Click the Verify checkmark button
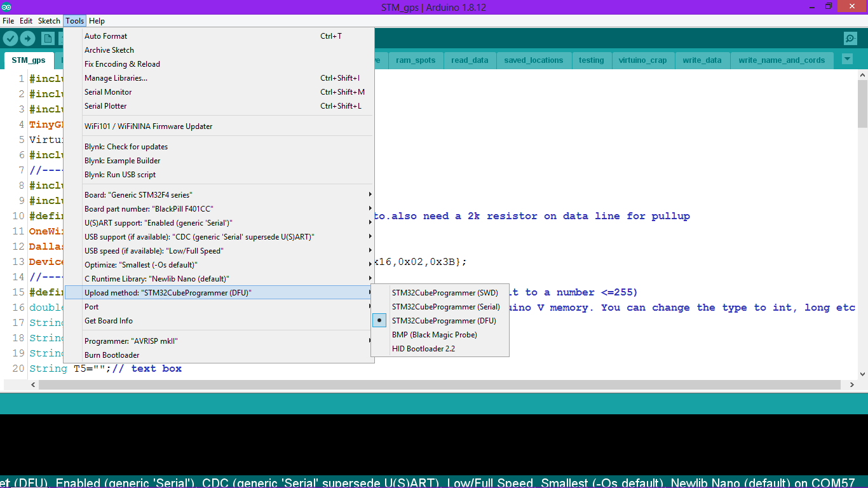 (11, 38)
